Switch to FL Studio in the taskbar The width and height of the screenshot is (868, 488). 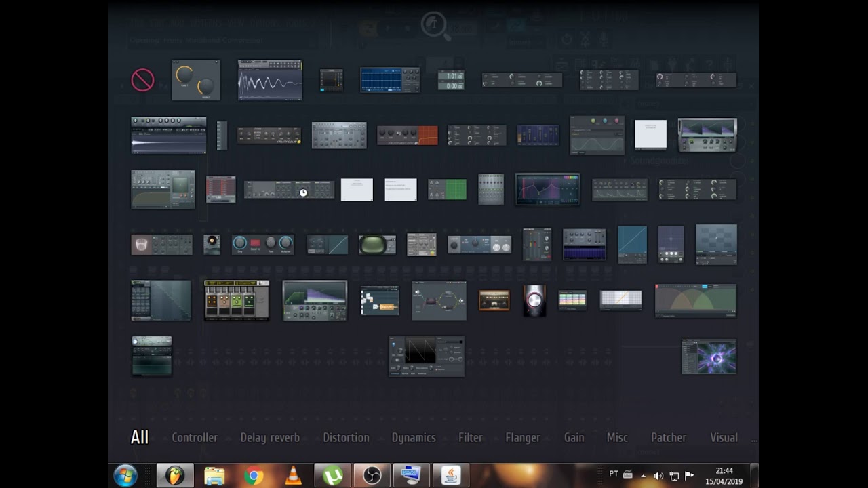click(x=175, y=476)
